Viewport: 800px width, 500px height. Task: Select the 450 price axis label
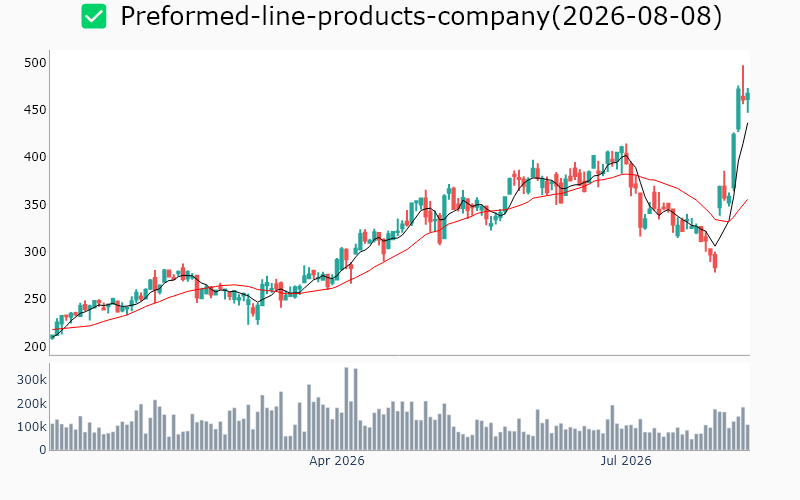(35, 110)
